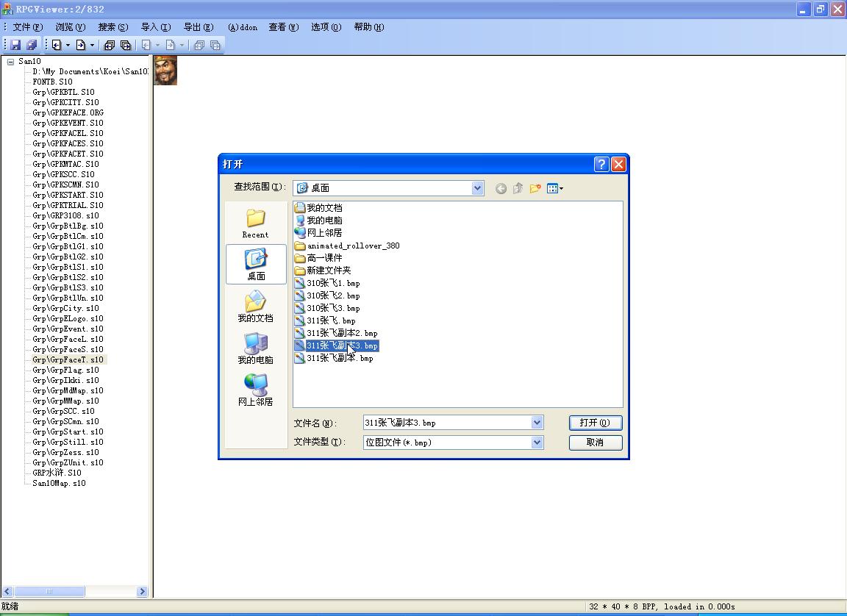Select Grp\GrpFaceT.s10 in the tree
Image resolution: width=847 pixels, height=616 pixels.
[x=68, y=359]
